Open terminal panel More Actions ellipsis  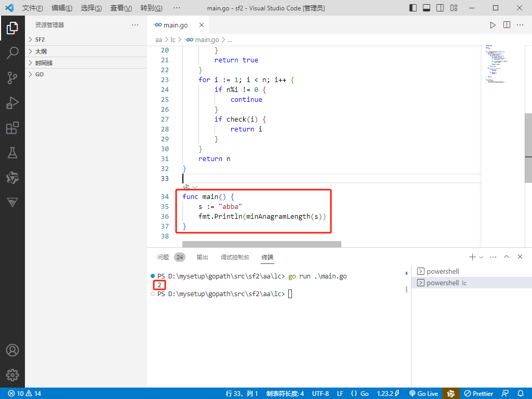tap(493, 257)
